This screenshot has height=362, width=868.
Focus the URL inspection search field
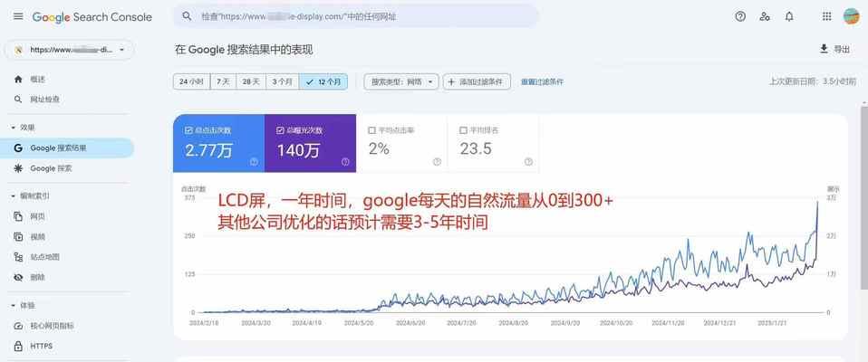[x=356, y=16]
